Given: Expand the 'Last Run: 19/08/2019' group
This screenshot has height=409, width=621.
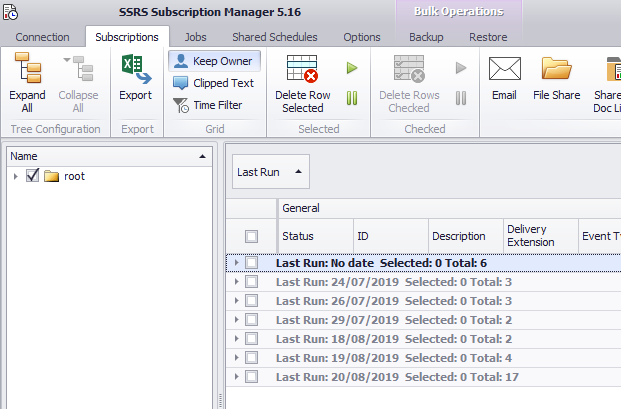Looking at the screenshot, I should click(x=236, y=358).
